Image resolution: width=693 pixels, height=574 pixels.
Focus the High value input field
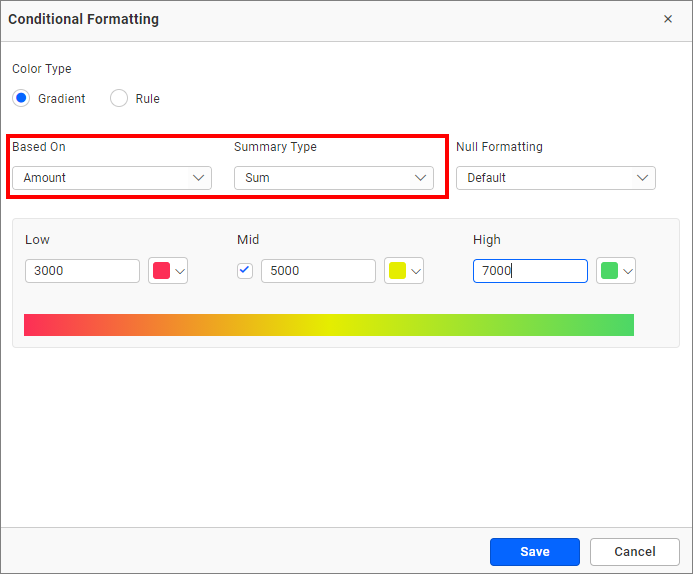pyautogui.click(x=530, y=271)
